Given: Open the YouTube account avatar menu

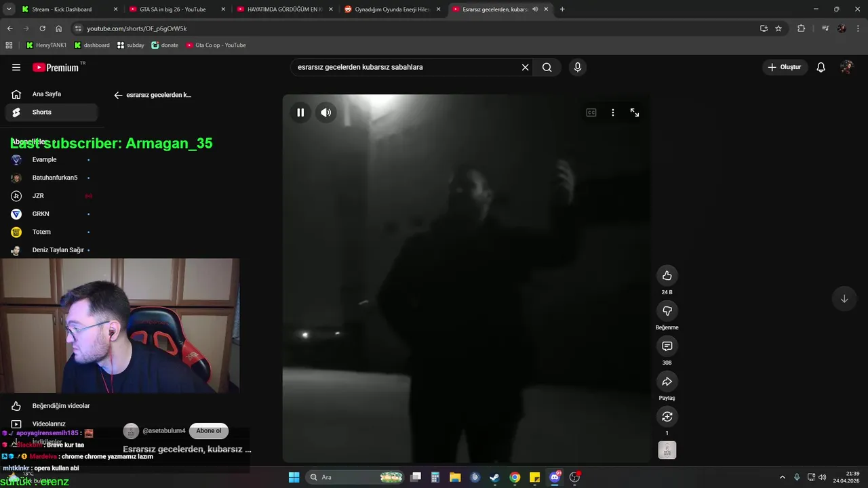Looking at the screenshot, I should tap(846, 67).
